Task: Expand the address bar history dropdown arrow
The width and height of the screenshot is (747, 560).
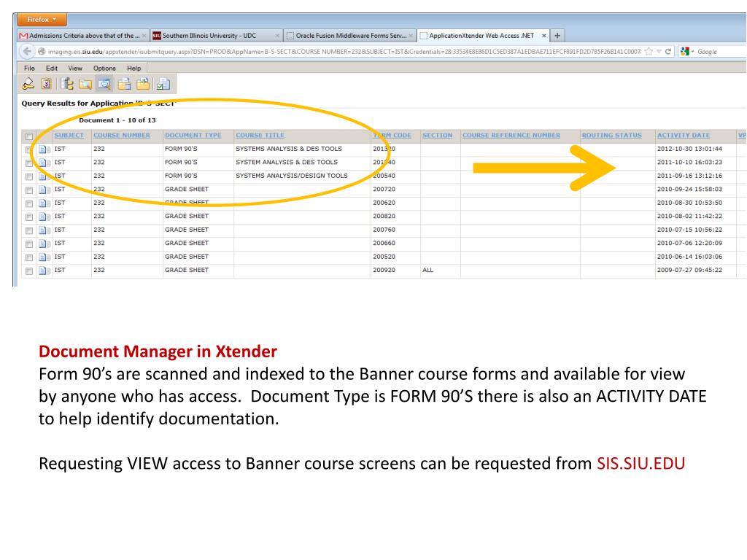Action: coord(659,52)
